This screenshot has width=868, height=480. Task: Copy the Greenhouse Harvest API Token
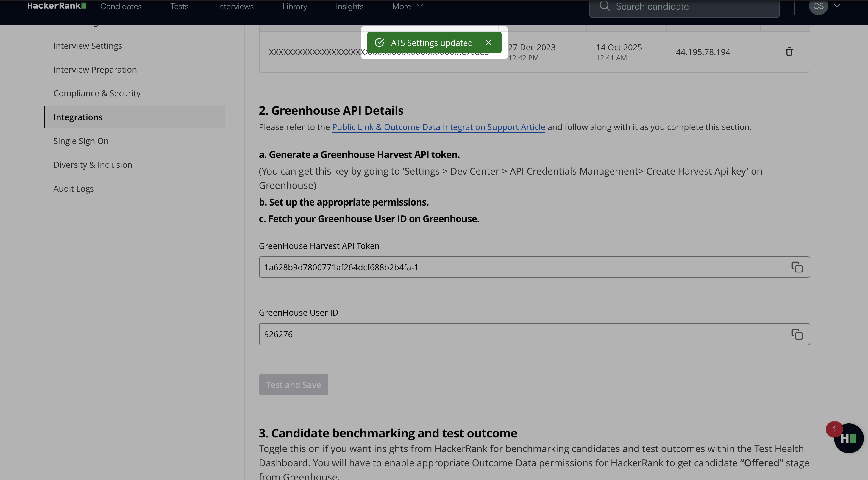click(797, 267)
